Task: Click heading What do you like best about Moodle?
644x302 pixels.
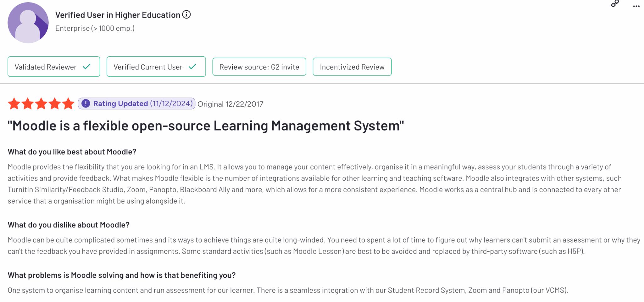Action: coord(72,152)
